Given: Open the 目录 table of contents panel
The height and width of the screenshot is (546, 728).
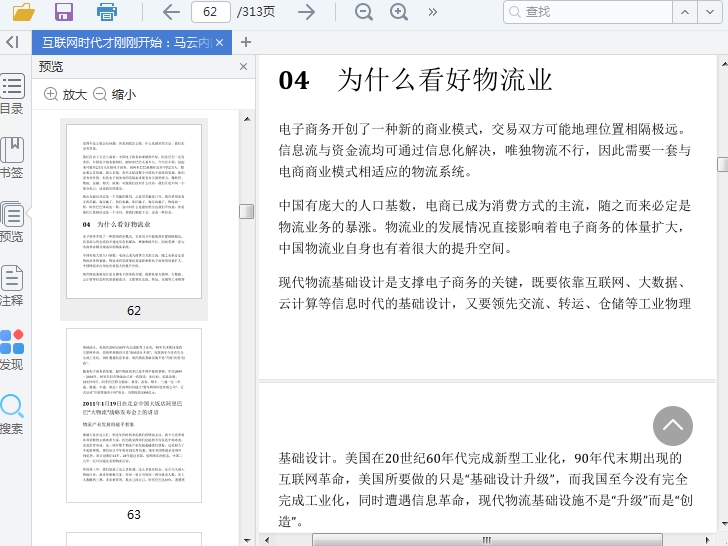Looking at the screenshot, I should [x=12, y=94].
